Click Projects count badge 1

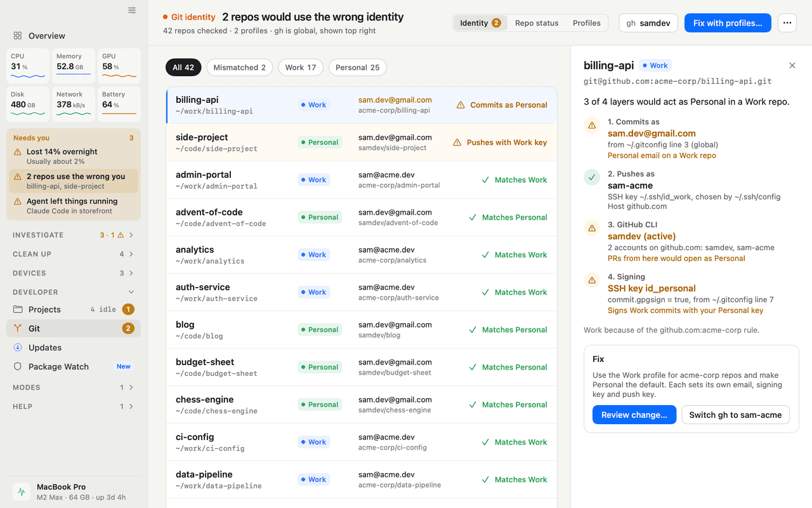[128, 309]
